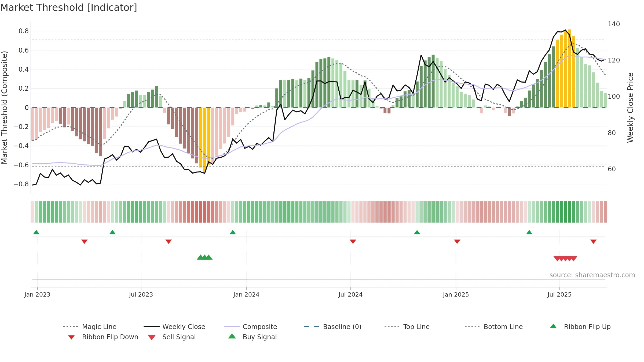Toggle the Sell Signal legend entry
This screenshot has height=362, width=644.
click(172, 337)
